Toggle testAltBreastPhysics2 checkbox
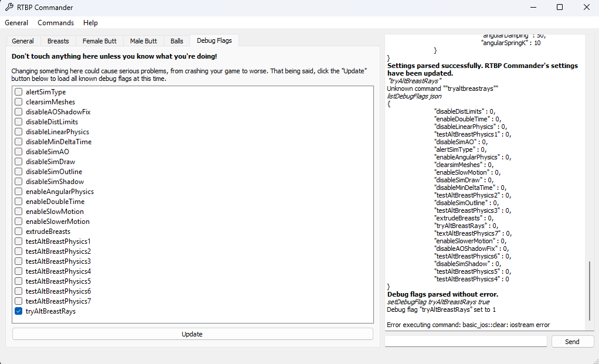Viewport: 599px width, 364px height. (18, 251)
